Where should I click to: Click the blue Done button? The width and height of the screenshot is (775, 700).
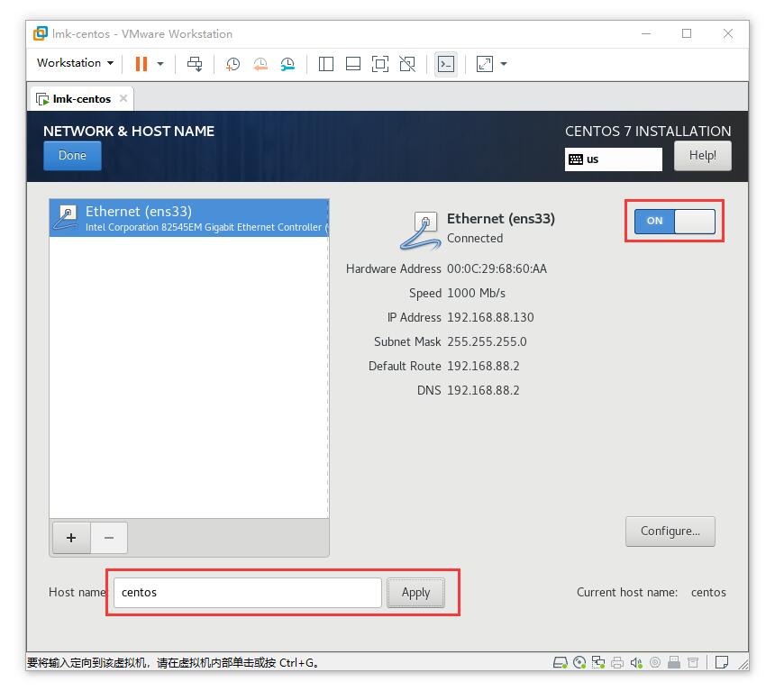72,156
